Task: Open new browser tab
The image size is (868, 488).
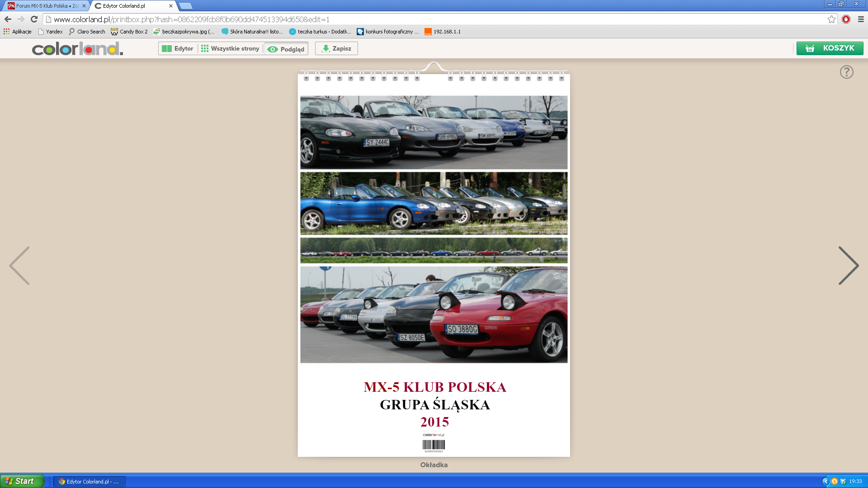Action: coord(186,6)
